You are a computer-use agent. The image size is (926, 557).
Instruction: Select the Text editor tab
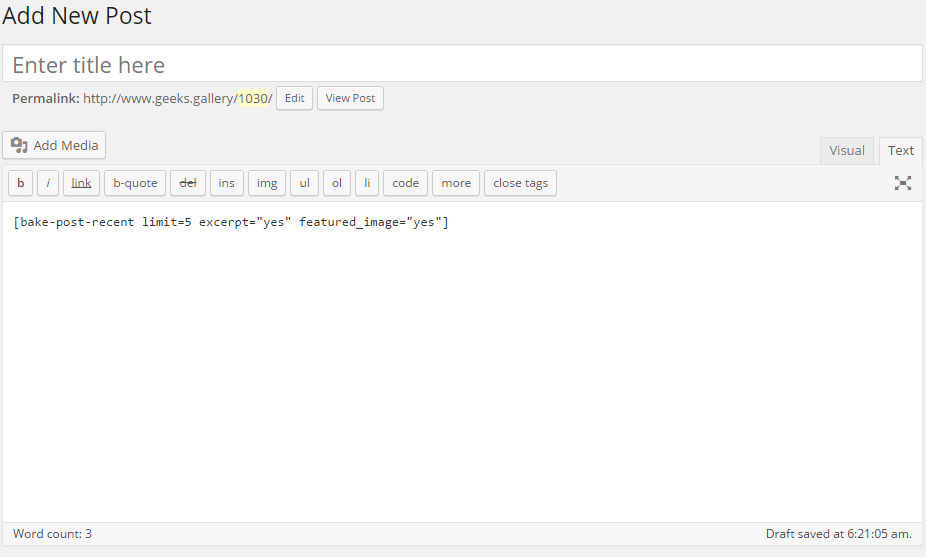901,151
